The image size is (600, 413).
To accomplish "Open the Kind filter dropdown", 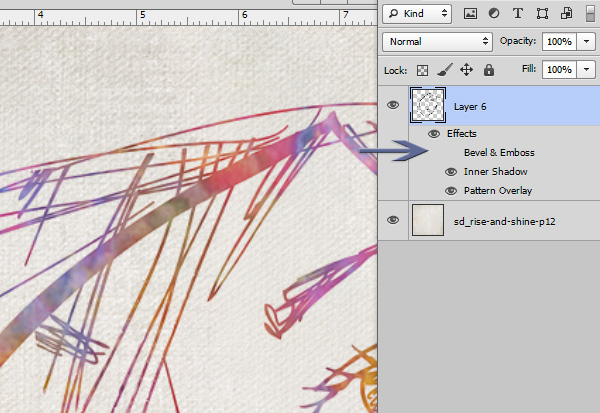I will (417, 14).
